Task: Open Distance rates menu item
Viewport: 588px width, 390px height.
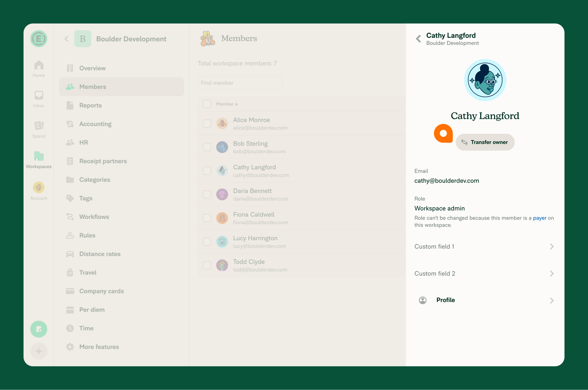Action: pos(121,254)
